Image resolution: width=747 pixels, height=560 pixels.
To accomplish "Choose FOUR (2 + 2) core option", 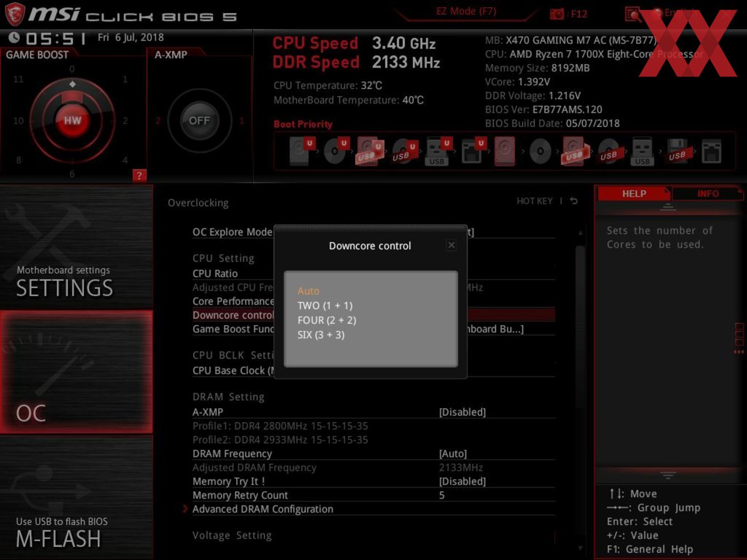I will click(x=327, y=320).
